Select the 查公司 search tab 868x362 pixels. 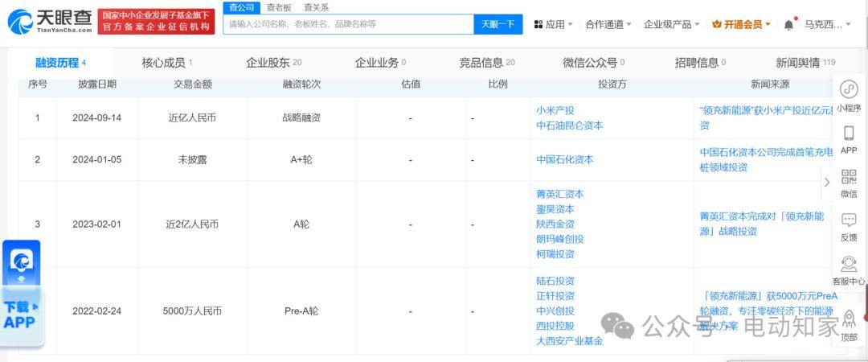(241, 8)
